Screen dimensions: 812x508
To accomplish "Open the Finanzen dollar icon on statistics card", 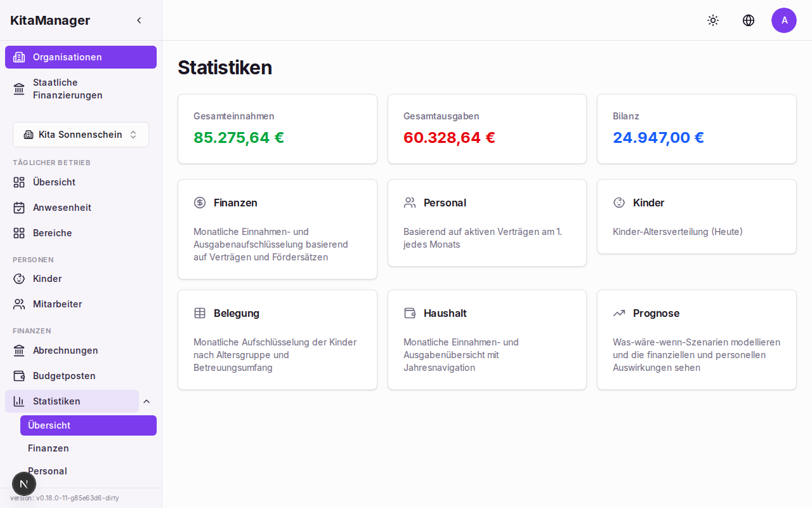I will click(200, 203).
